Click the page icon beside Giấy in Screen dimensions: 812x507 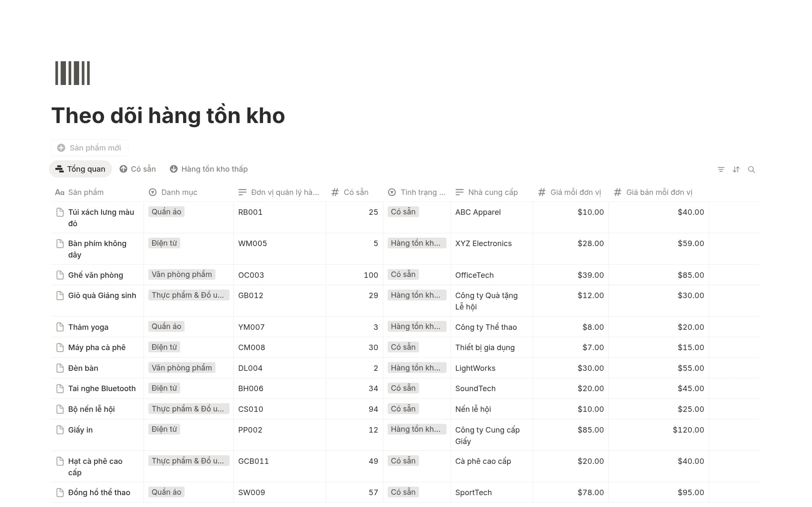click(60, 430)
